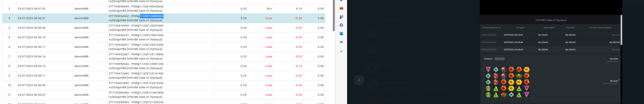The width and height of the screenshot is (644, 104).
Task: Click info icon beside Total kemenangan amount
Action: pos(619,80)
